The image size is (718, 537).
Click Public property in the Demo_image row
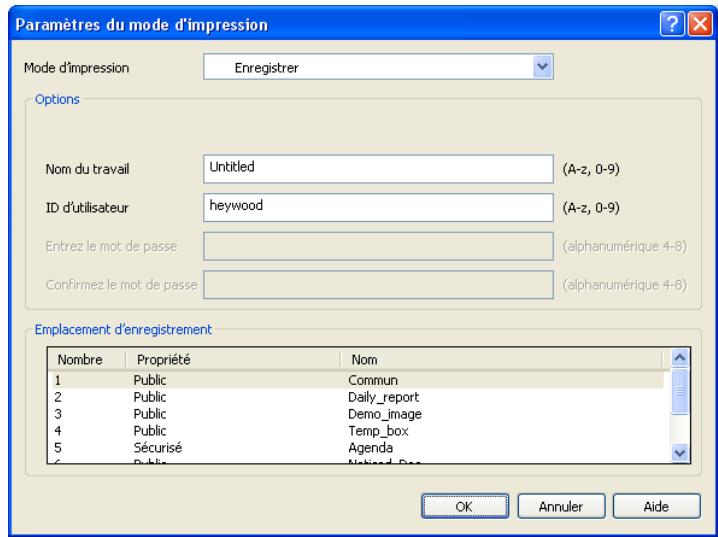coord(150,414)
